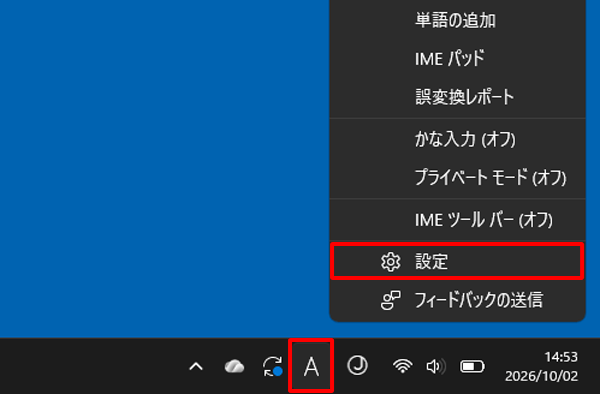Click the gear icon next to 設定
This screenshot has height=394, width=600.
click(390, 262)
